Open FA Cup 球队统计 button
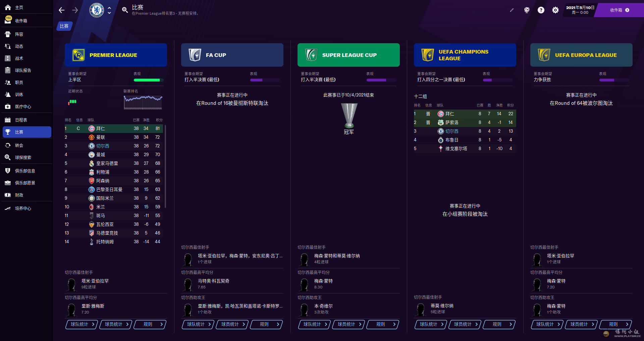 point(198,324)
